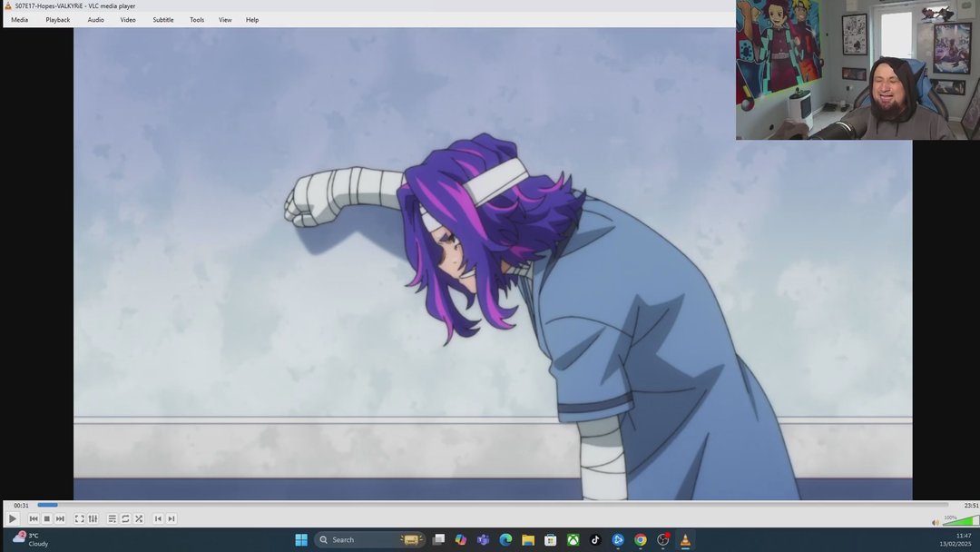Toggle fullscreen video mode

click(80, 518)
